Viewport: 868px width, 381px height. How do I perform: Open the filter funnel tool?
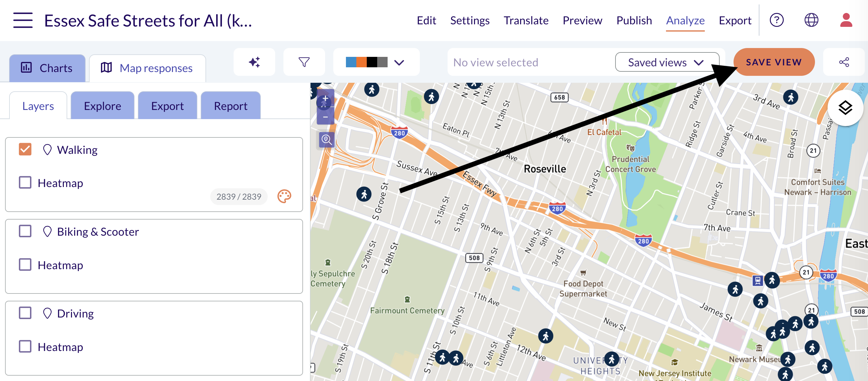[x=304, y=62]
